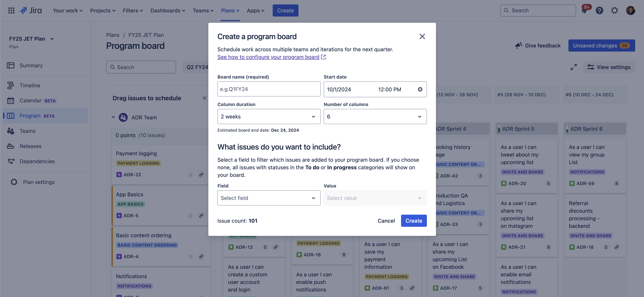Open Dependencies in the sidebar

[x=46, y=161]
